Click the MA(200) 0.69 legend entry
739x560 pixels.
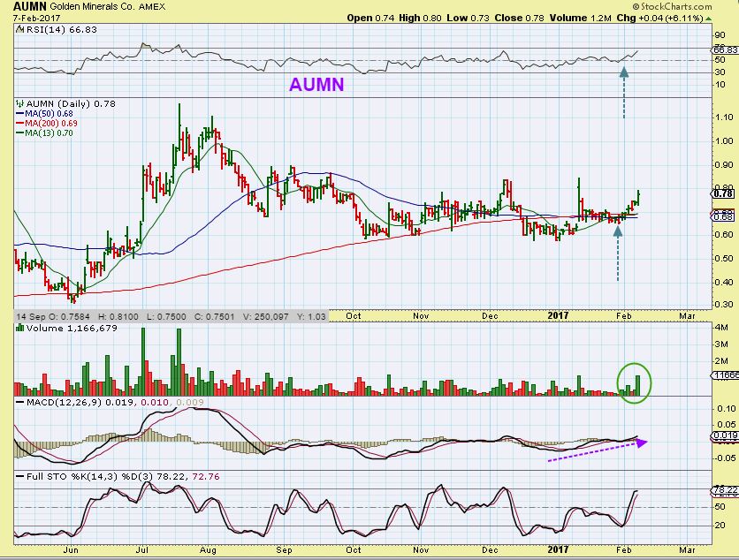pyautogui.click(x=51, y=124)
